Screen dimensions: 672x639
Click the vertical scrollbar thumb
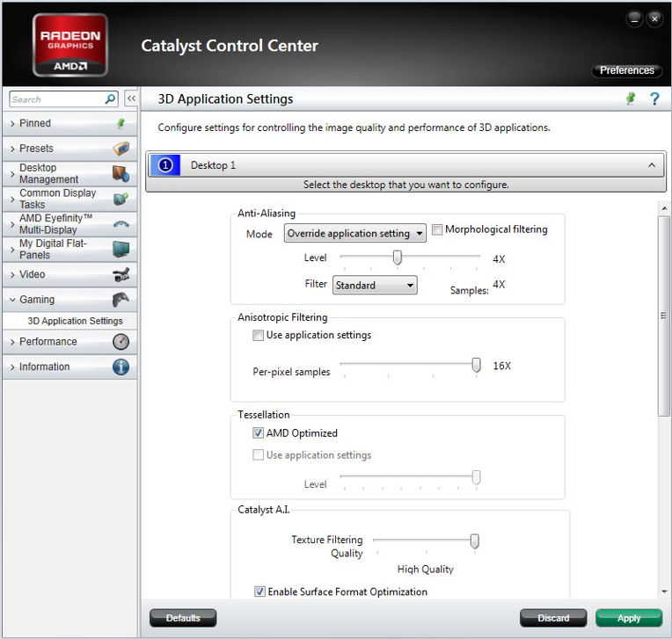[663, 316]
